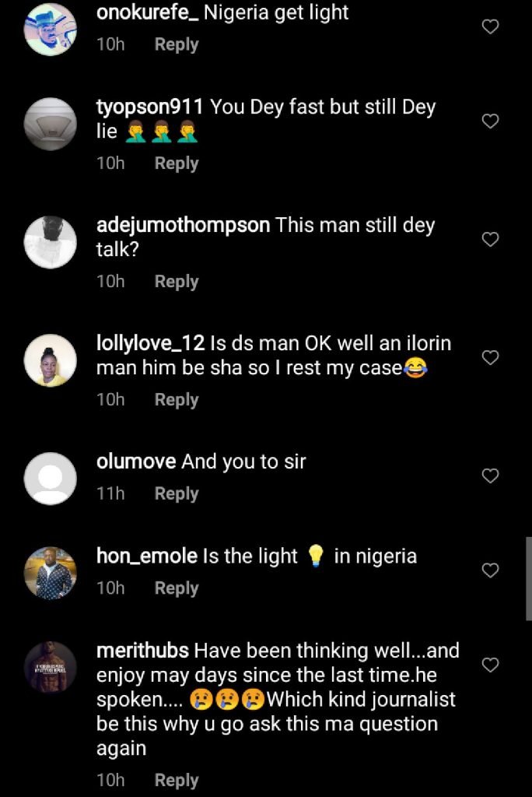Reply to lollylove_12's comment

(x=177, y=400)
